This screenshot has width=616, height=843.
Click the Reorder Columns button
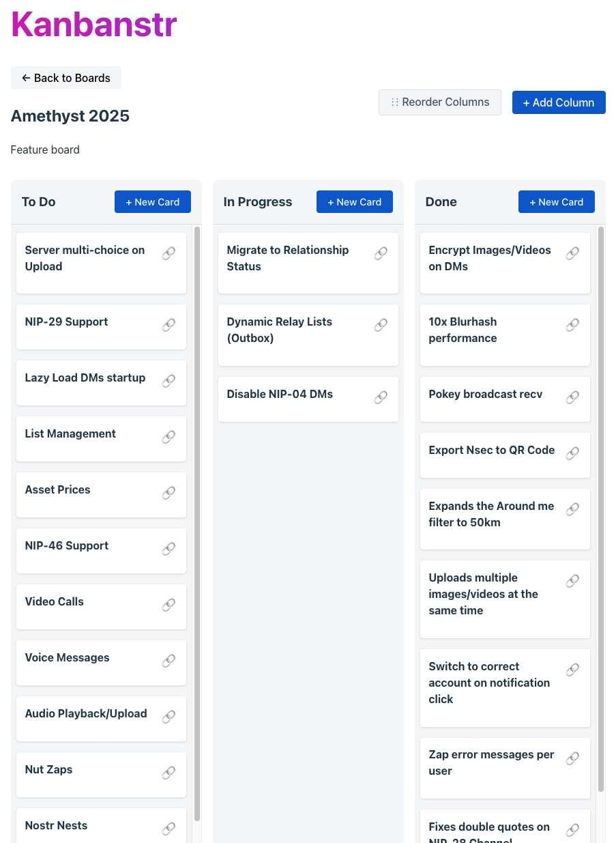[x=440, y=102]
